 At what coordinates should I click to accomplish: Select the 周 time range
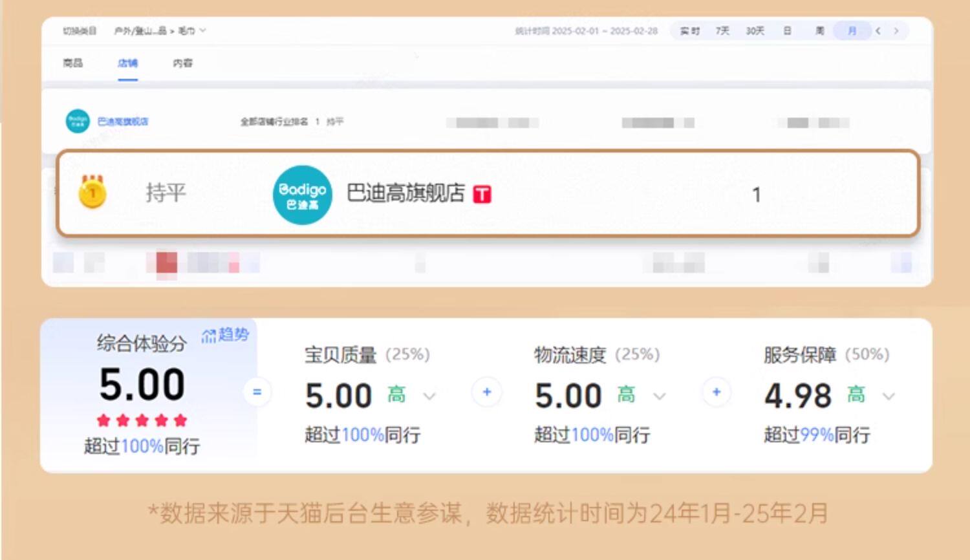pyautogui.click(x=819, y=30)
